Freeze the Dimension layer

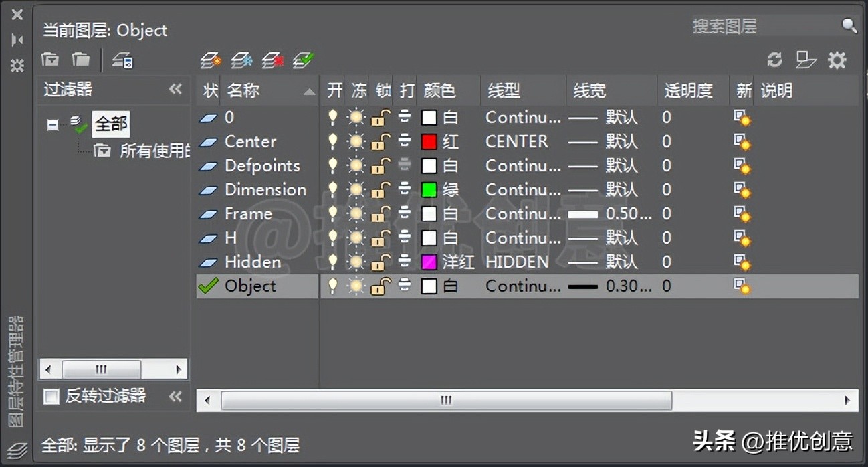357,189
